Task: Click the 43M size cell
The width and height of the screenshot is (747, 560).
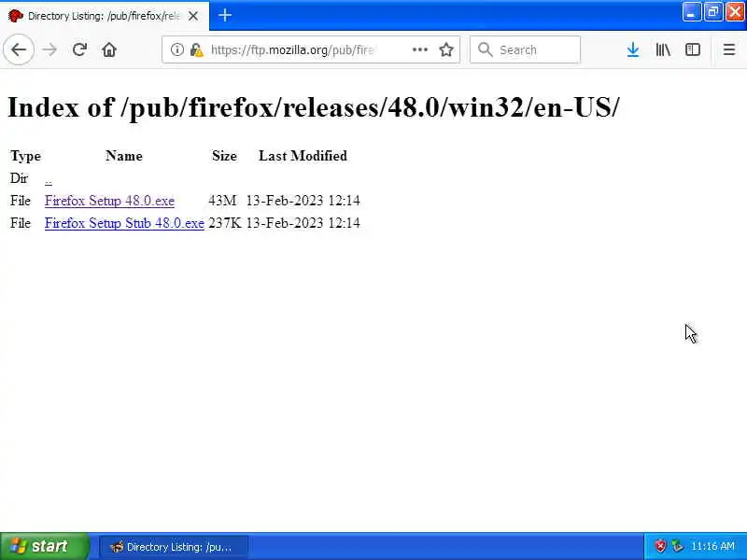Action: 222,201
